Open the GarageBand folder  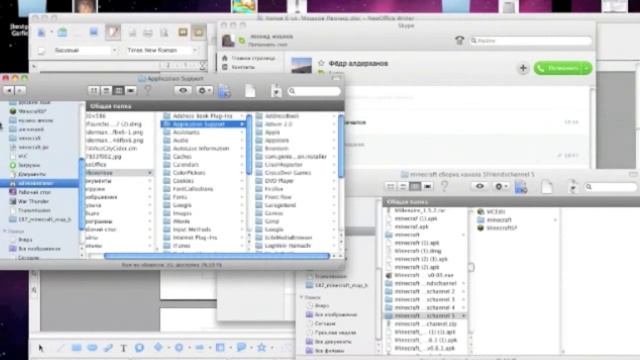pos(280,205)
